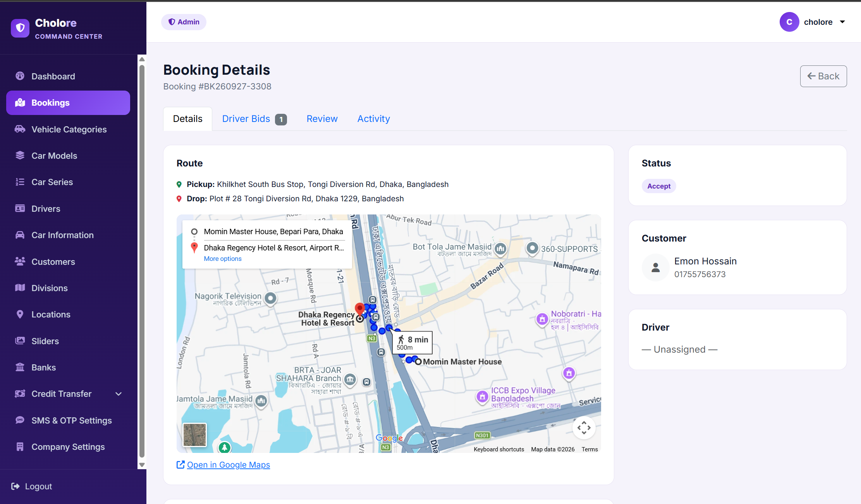Click the Cholore shield logo icon
Viewport: 861px width, 504px height.
20,28
